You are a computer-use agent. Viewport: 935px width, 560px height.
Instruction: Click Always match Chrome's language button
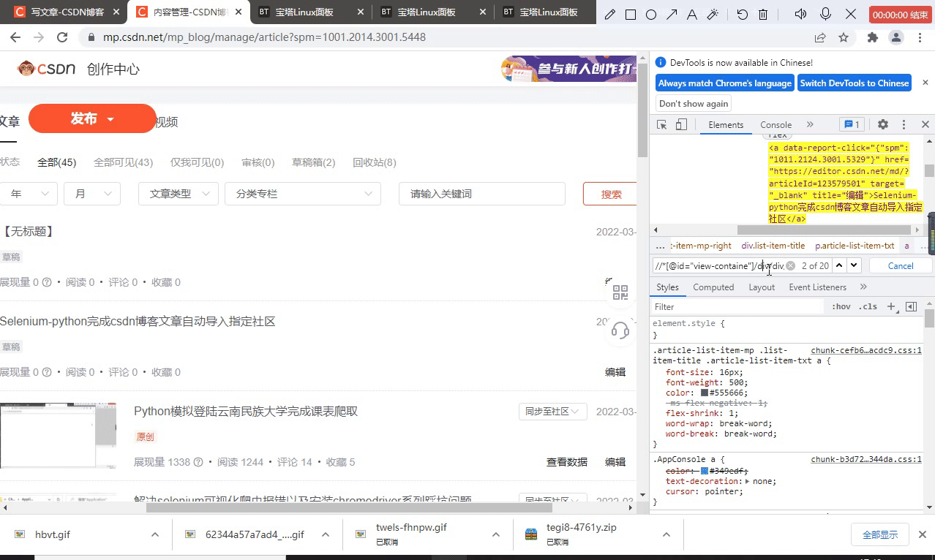pyautogui.click(x=725, y=83)
